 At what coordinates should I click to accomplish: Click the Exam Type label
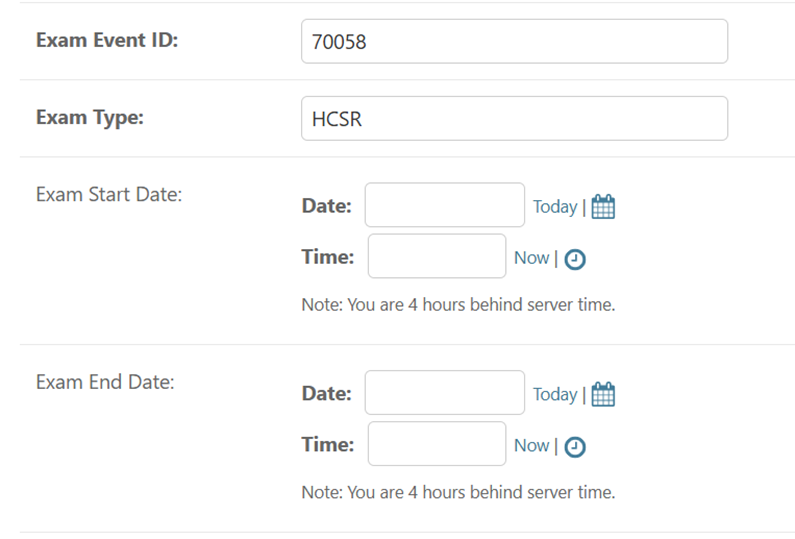[90, 118]
